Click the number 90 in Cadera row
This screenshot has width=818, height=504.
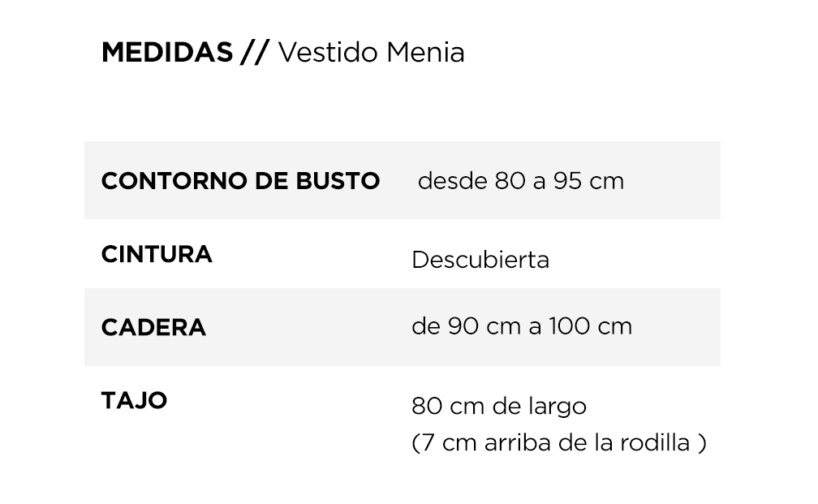463,326
